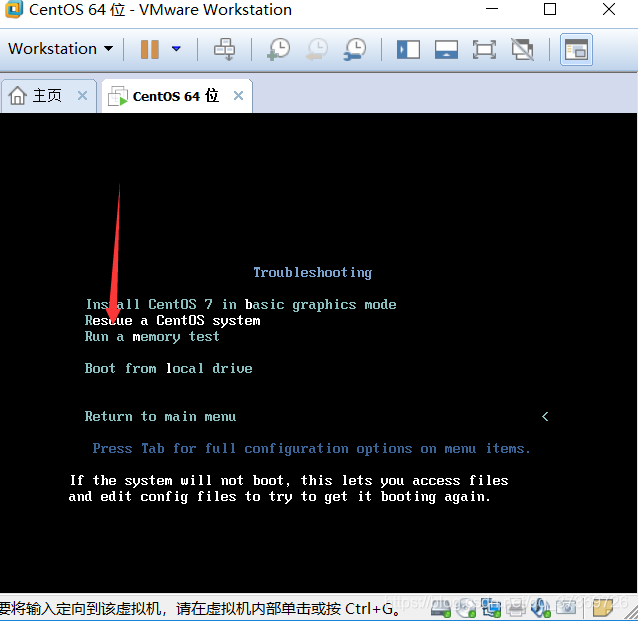Enter full screen mode

(x=484, y=50)
